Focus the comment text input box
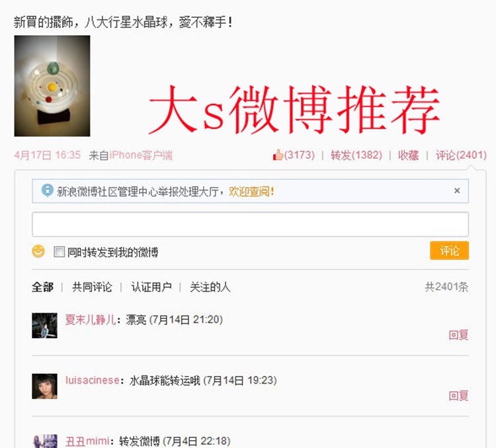 click(250, 224)
